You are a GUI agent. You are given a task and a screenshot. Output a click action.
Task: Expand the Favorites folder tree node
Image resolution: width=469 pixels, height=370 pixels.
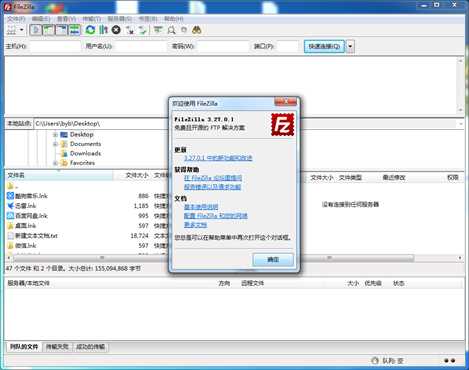pos(55,163)
